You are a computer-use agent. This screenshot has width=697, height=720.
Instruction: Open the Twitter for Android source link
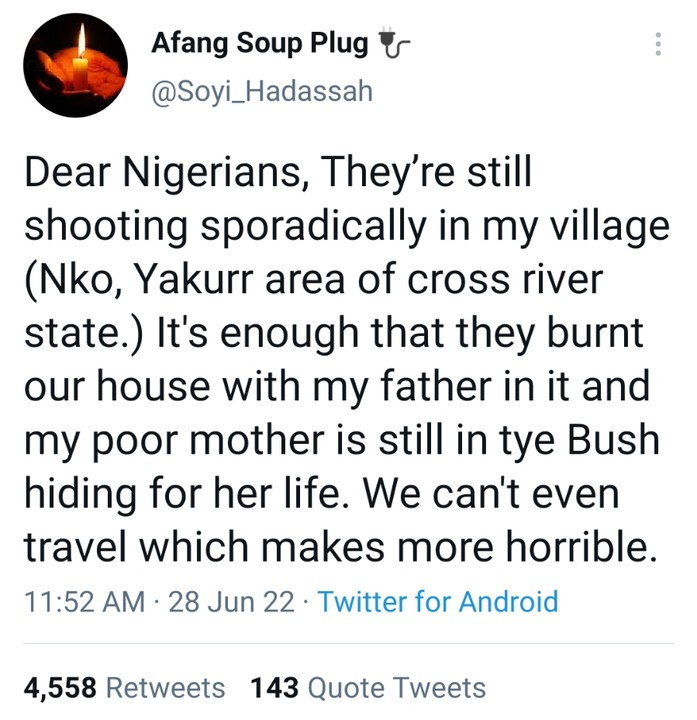tap(437, 601)
